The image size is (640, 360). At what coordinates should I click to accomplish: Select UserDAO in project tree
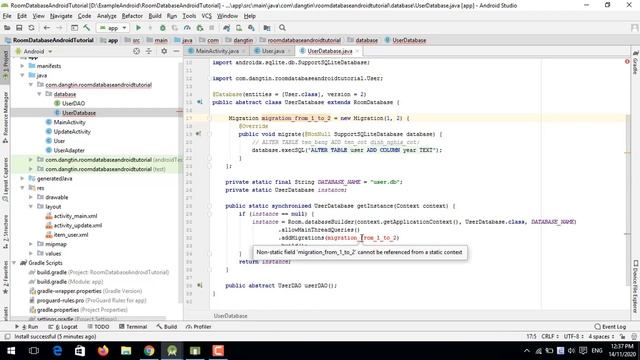[x=73, y=103]
